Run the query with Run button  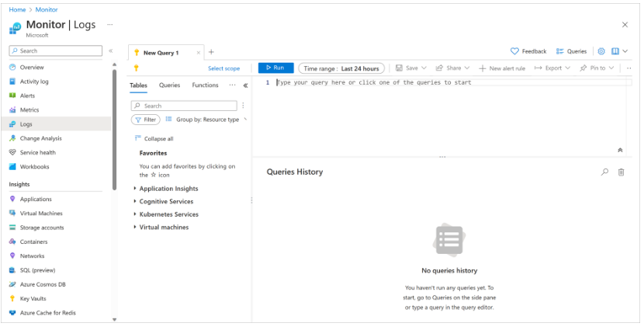[x=275, y=68]
